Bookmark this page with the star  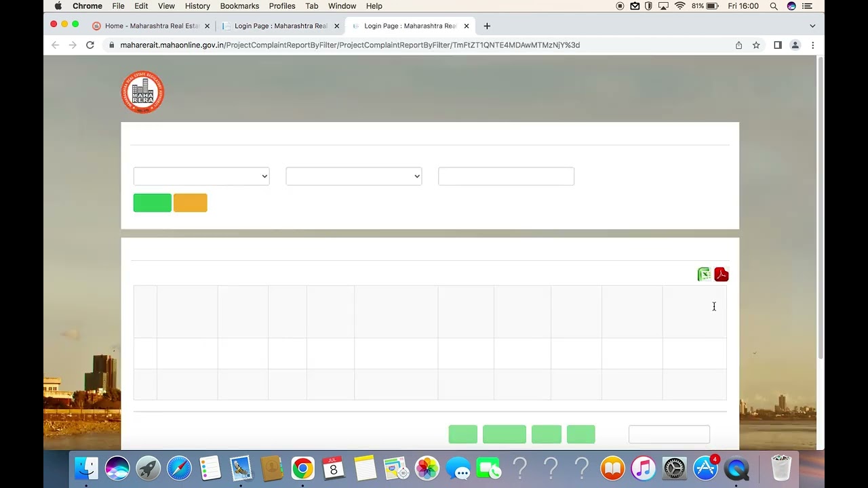[x=756, y=45]
